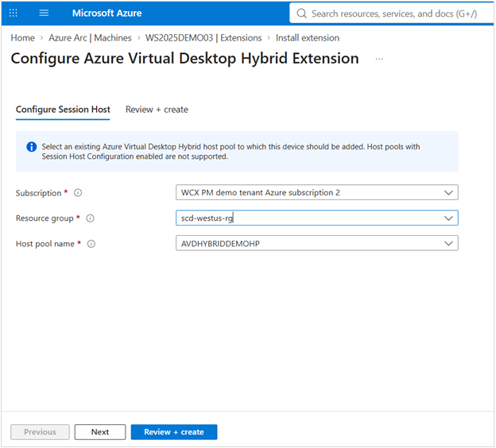Click the info banner message text
The image size is (496, 448).
point(231,152)
